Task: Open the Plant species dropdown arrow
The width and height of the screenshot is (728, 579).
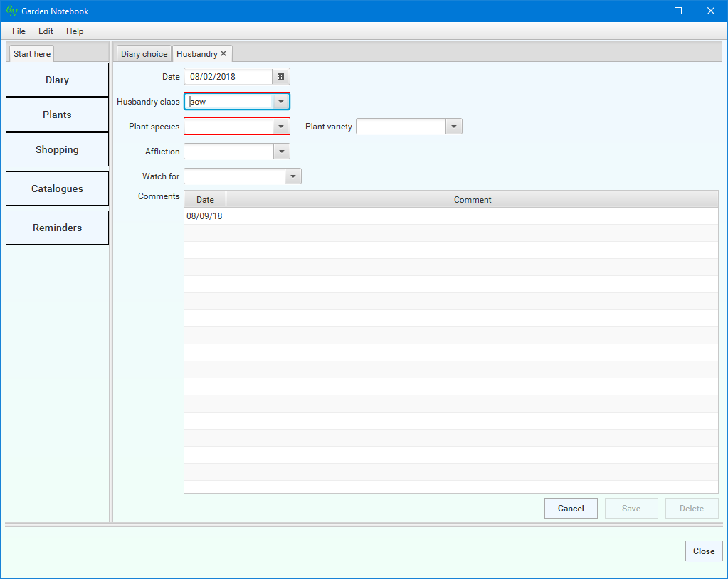Action: [281, 127]
